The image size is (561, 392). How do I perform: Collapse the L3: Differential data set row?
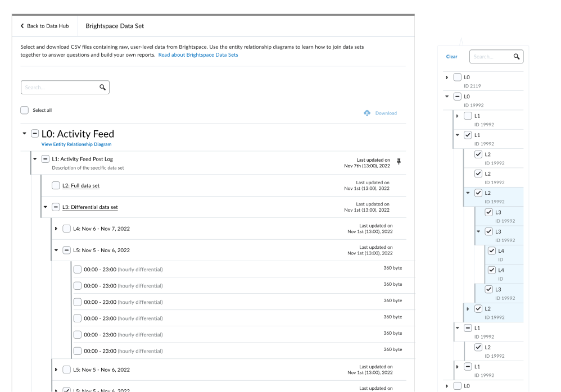(46, 207)
